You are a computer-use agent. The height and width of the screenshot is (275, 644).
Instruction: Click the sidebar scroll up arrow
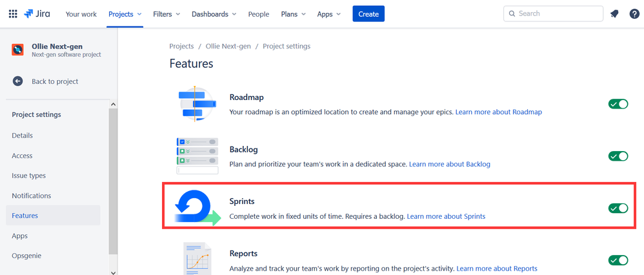(x=113, y=105)
